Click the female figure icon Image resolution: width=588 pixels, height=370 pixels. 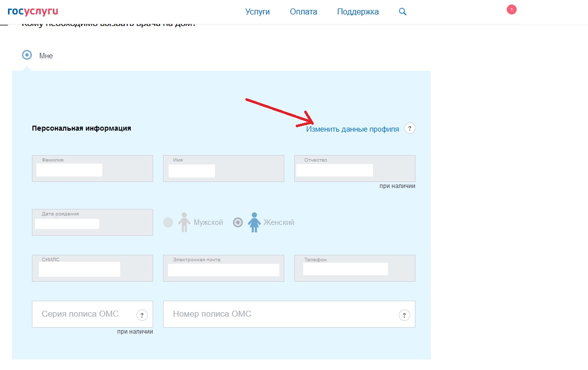tap(254, 222)
